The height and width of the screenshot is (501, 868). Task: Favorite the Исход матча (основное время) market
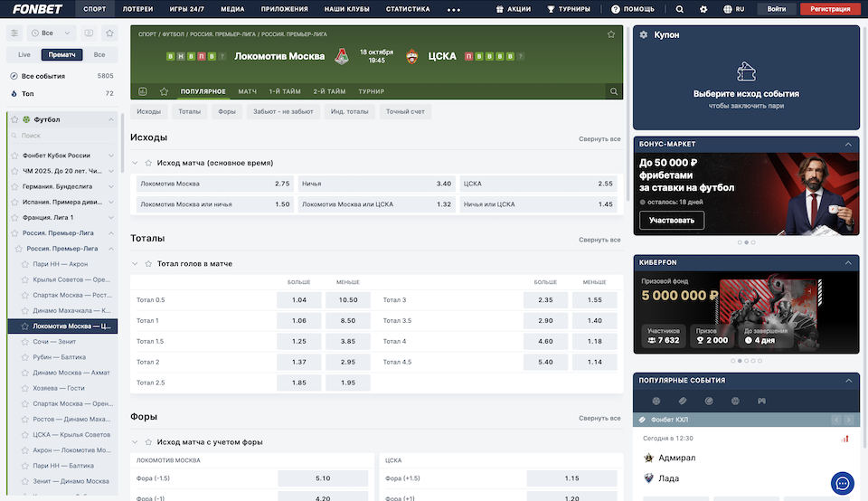point(148,163)
